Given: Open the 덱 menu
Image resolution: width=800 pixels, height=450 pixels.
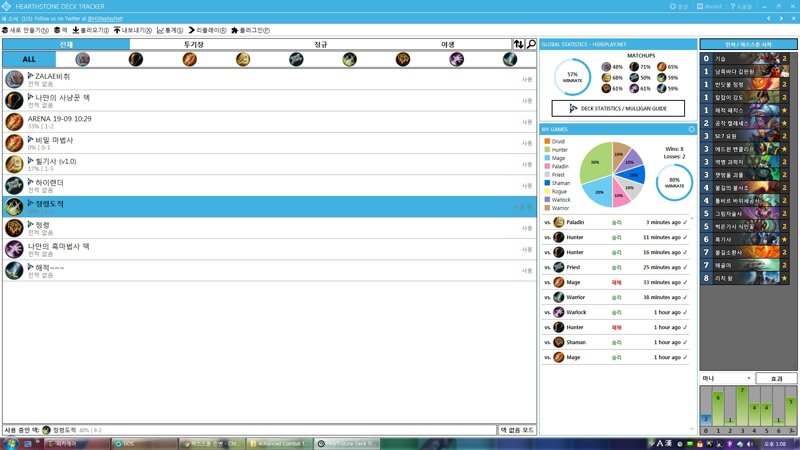Looking at the screenshot, I should tap(61, 30).
